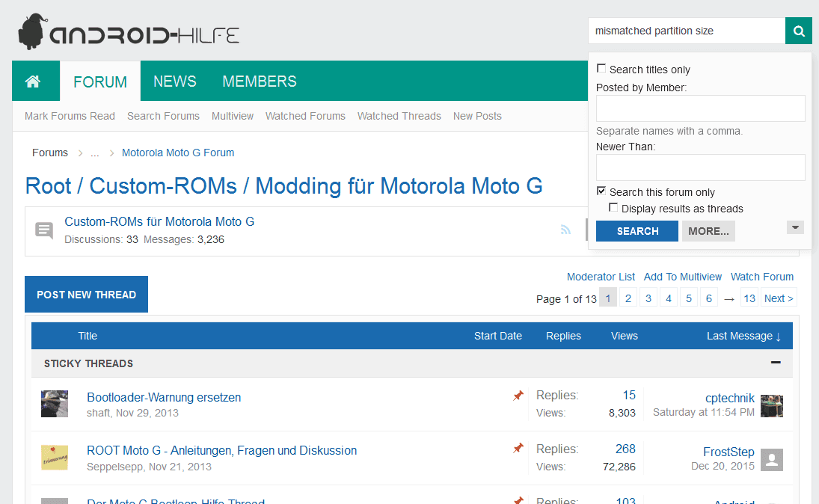This screenshot has width=819, height=504.
Task: Open Moderator List
Action: click(601, 277)
